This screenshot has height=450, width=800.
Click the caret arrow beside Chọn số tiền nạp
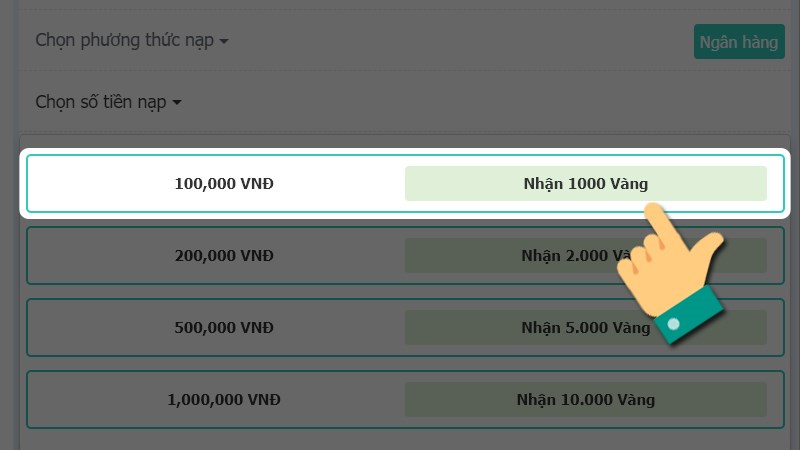tap(177, 103)
